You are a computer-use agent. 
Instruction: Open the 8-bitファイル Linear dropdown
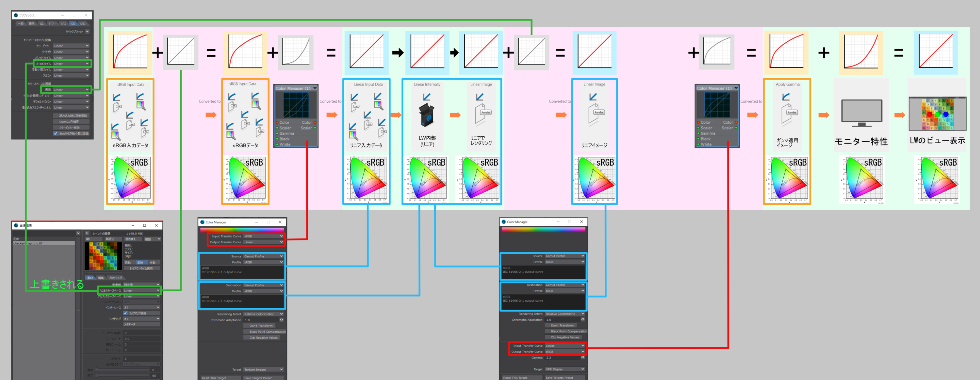71,64
